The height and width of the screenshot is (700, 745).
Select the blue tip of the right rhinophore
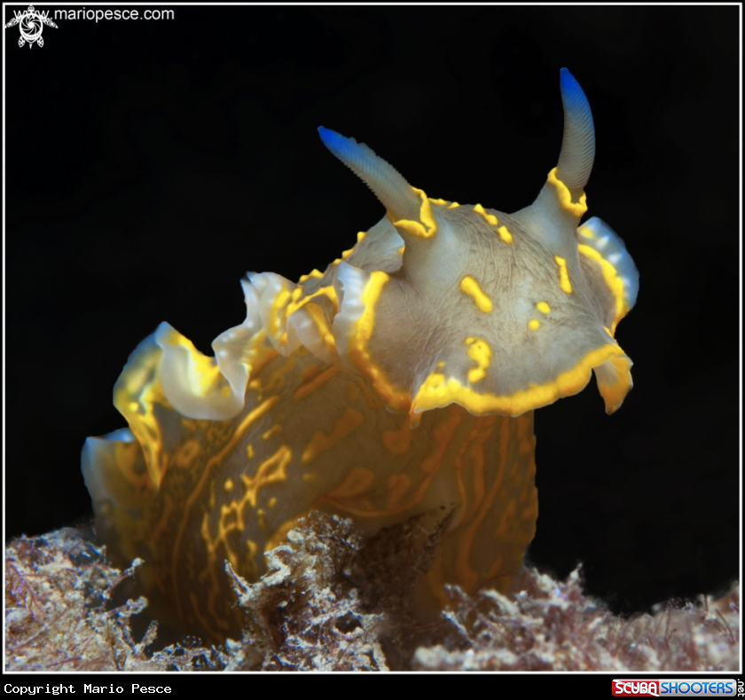click(569, 83)
